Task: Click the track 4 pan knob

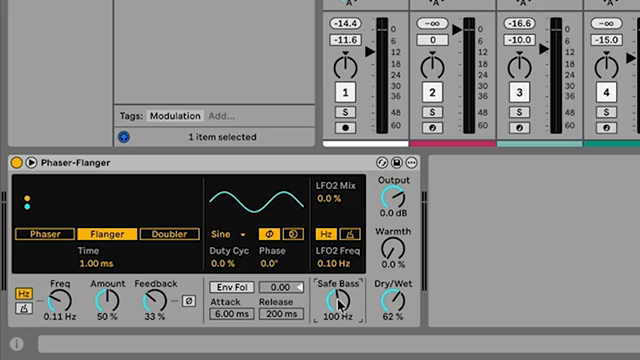Action: [x=606, y=66]
